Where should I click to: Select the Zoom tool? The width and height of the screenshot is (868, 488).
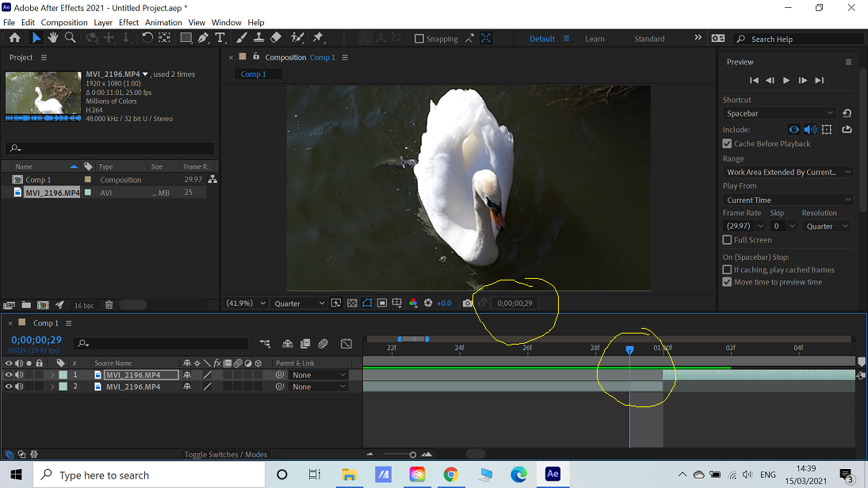70,37
